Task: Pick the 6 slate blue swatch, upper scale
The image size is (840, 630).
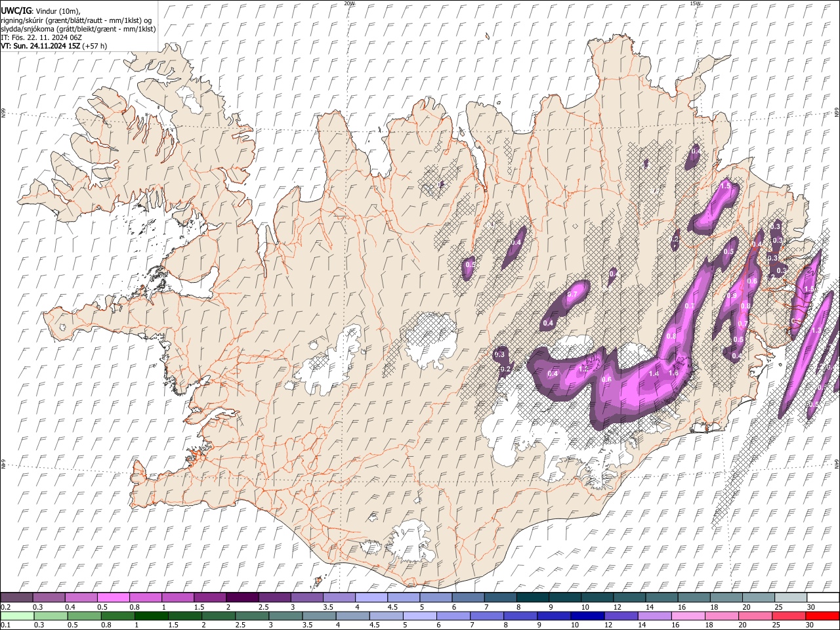Action: [467, 597]
